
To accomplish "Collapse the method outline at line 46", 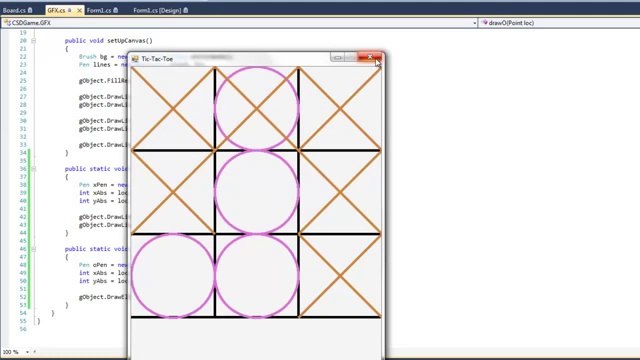I will (x=33, y=249).
